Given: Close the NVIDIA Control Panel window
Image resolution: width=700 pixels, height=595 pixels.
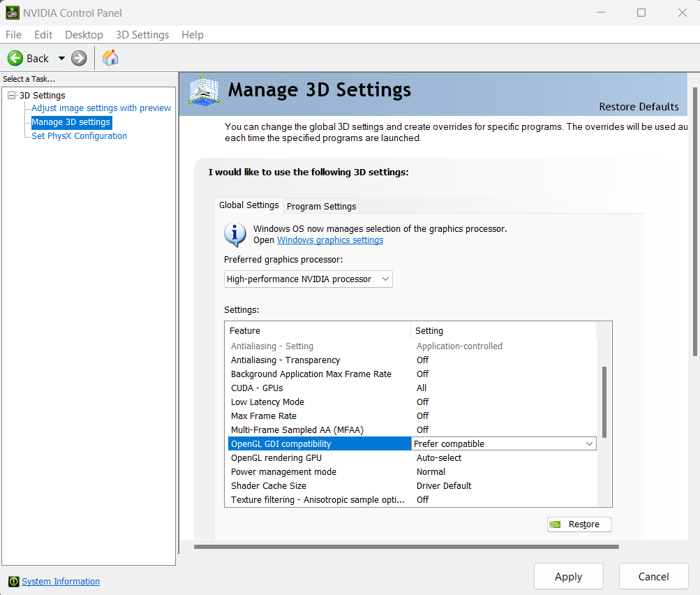Looking at the screenshot, I should coord(682,13).
